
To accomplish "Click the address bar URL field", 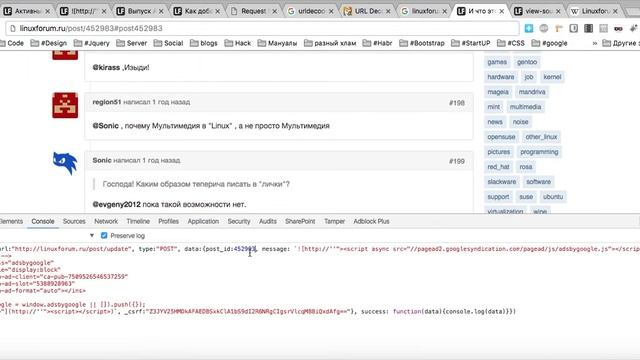I will tap(262, 28).
